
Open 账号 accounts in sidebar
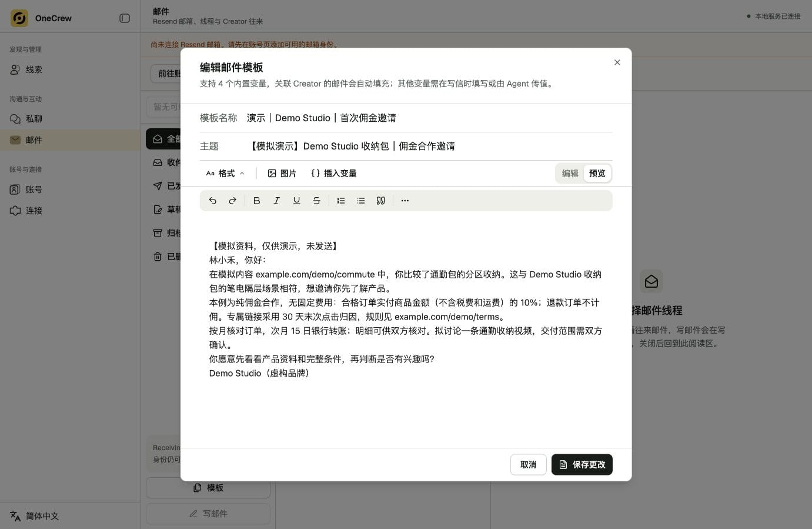tap(71, 189)
